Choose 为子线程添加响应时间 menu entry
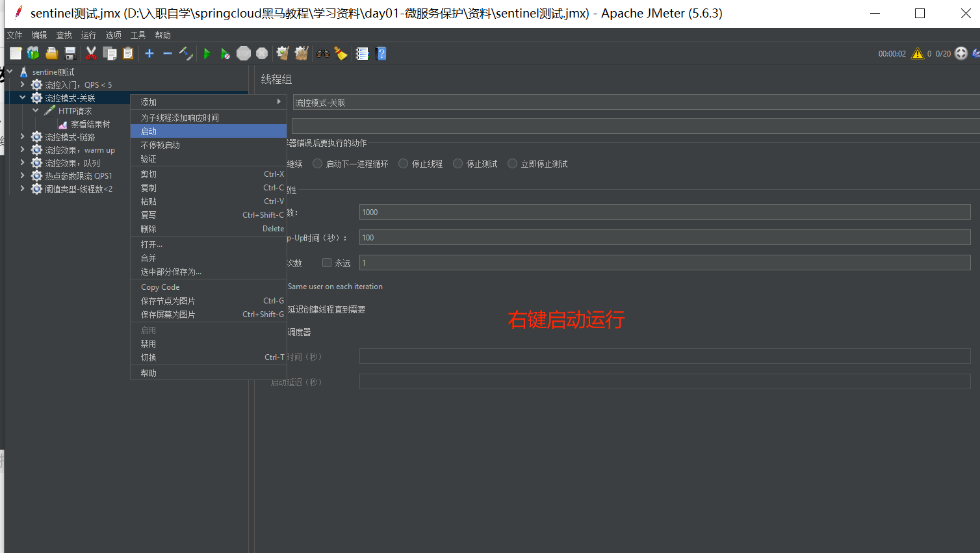Screen dimensions: 980x553 [x=209, y=118]
